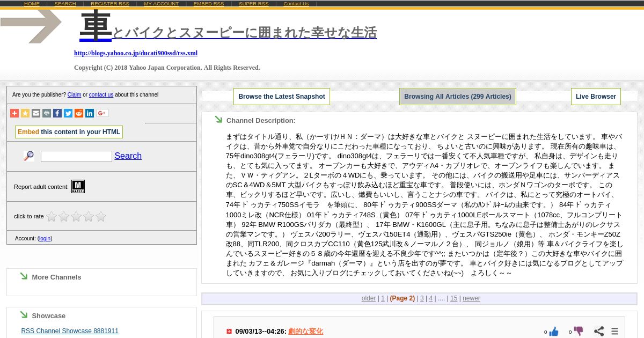
Task: Share channel on LinkedIn
Action: (x=90, y=113)
